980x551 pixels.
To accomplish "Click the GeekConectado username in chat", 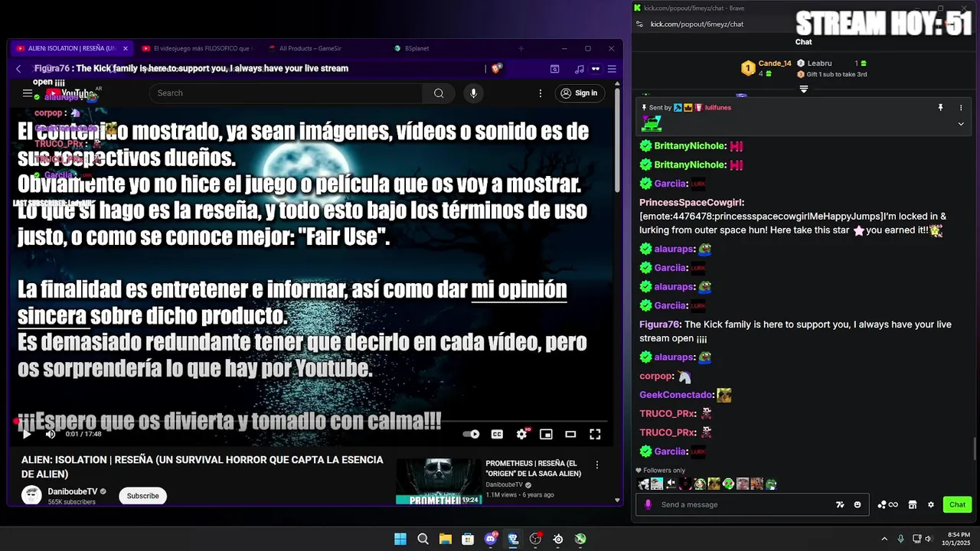I will [x=676, y=395].
